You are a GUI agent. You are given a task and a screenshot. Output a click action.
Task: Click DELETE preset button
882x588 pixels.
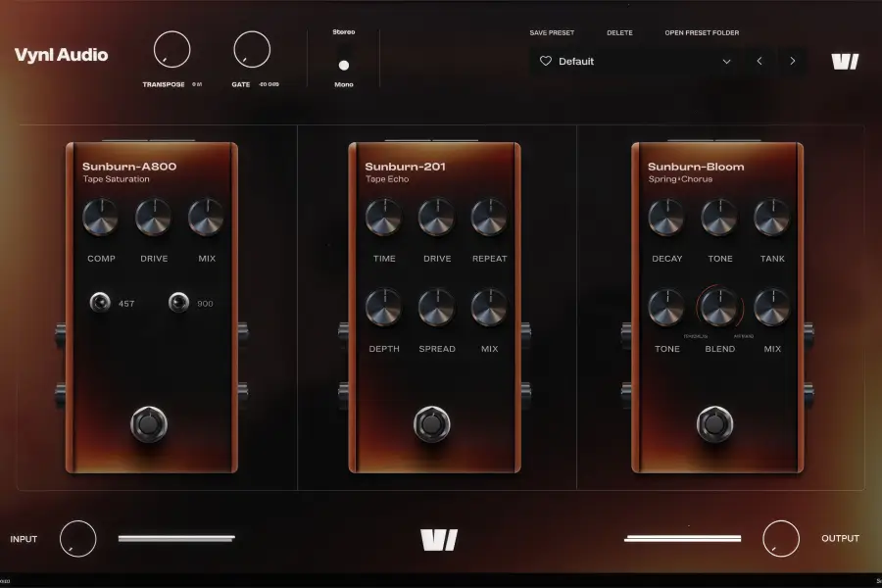tap(619, 32)
